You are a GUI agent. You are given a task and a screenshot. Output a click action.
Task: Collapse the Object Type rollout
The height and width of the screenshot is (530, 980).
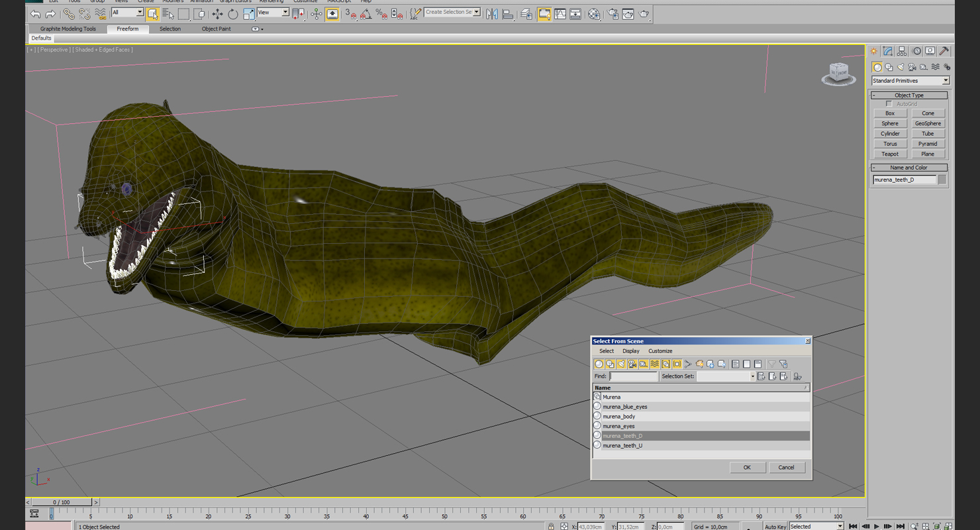pos(909,95)
